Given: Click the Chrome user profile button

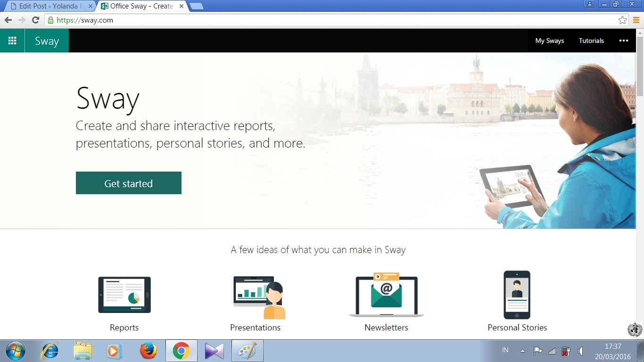Looking at the screenshot, I should [x=590, y=4].
